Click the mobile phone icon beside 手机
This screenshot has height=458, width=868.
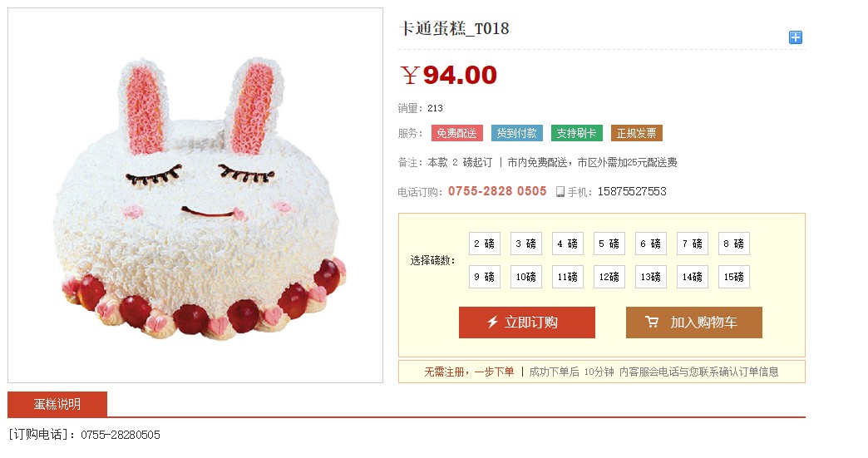tap(560, 192)
